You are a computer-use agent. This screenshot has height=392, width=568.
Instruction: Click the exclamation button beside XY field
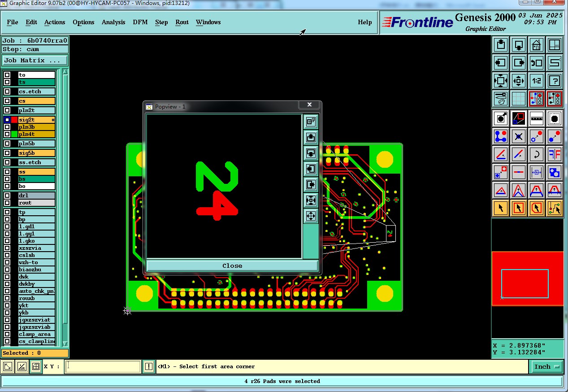point(149,366)
